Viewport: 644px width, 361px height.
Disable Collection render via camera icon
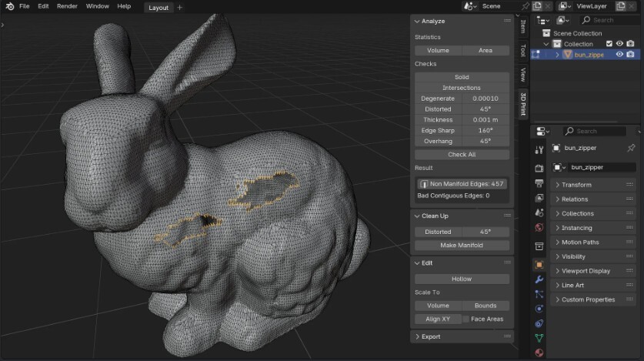[x=630, y=44]
